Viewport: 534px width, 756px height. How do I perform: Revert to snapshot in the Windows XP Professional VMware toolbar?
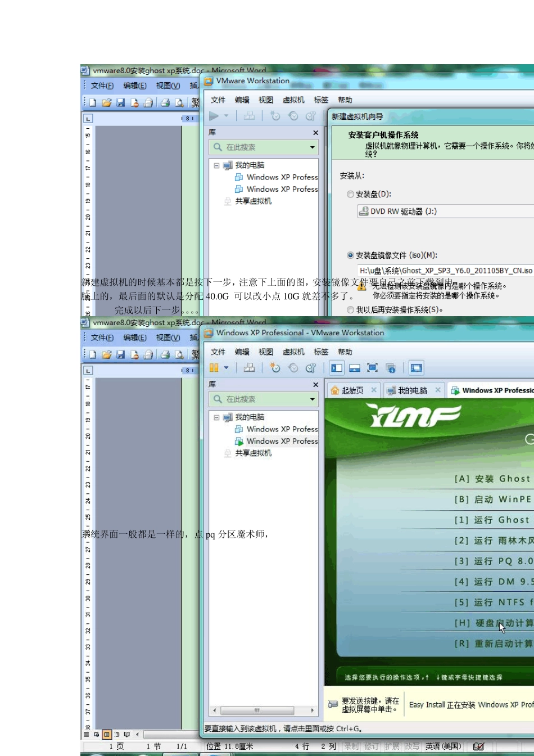pyautogui.click(x=293, y=367)
